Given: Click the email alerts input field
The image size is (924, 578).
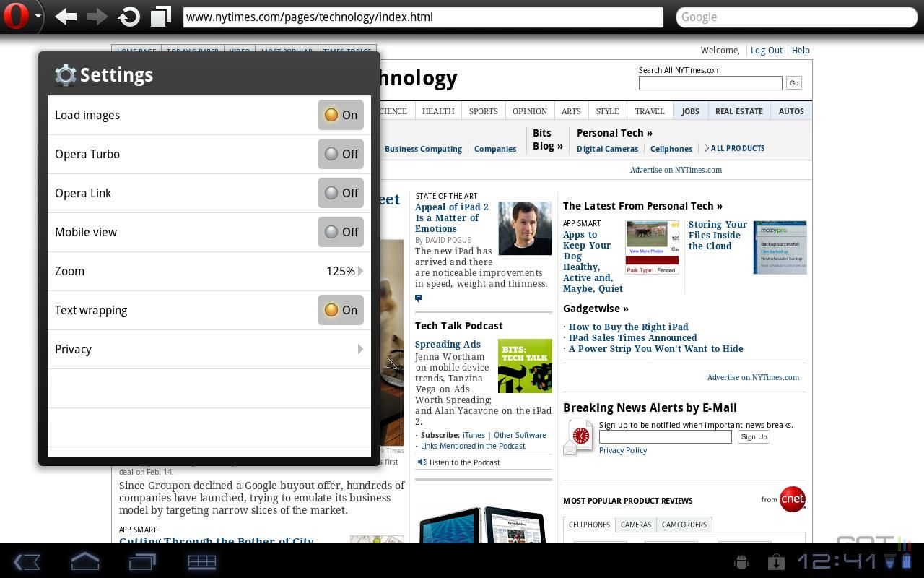Looking at the screenshot, I should tap(666, 436).
